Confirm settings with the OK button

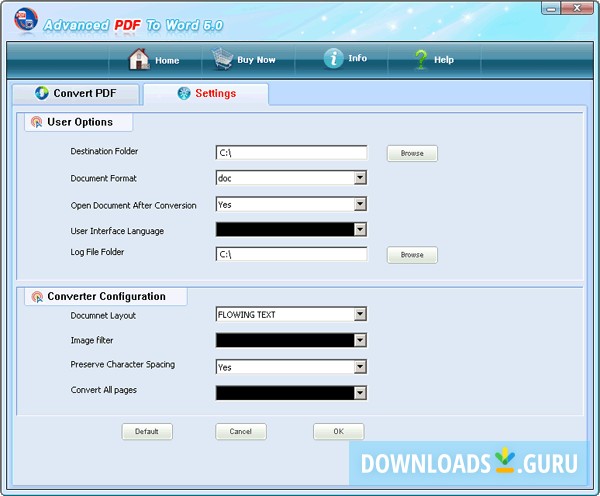click(339, 432)
